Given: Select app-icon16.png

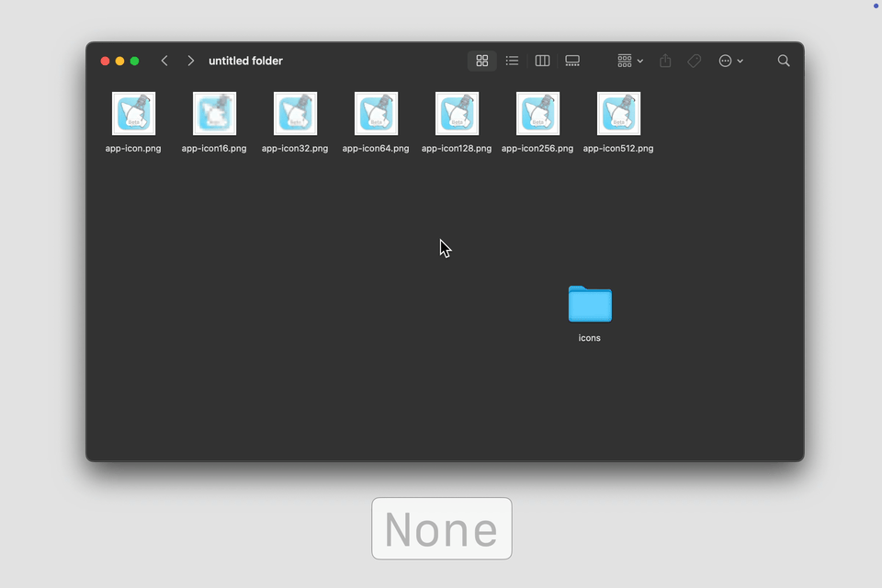Looking at the screenshot, I should (214, 113).
